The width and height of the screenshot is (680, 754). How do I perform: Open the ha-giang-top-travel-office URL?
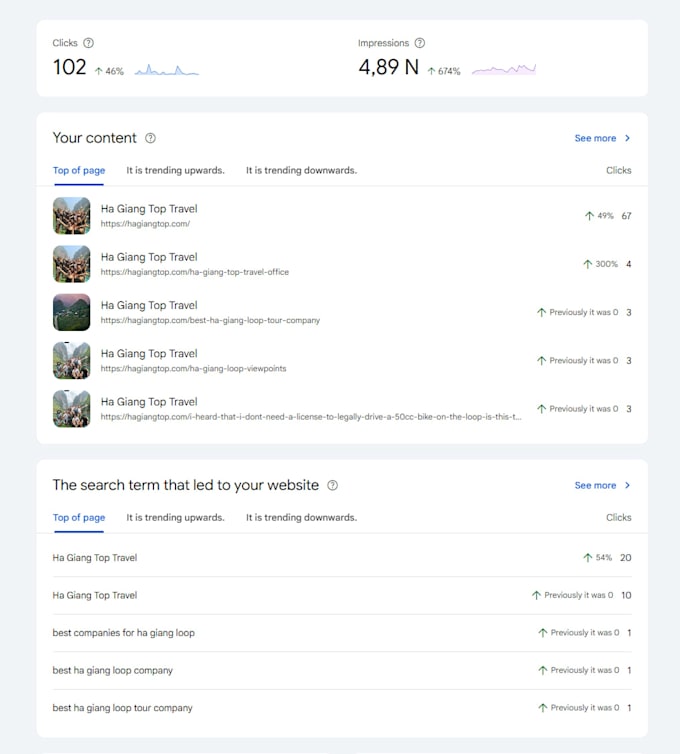pyautogui.click(x=195, y=272)
